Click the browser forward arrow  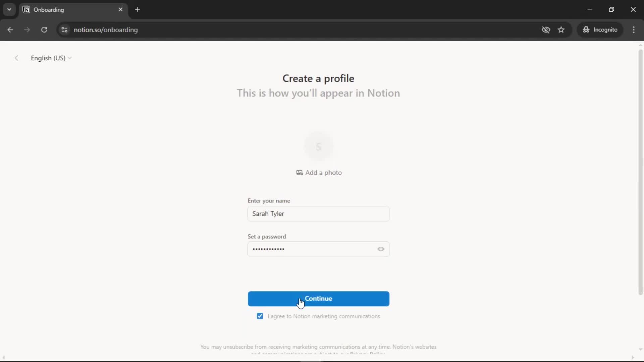[x=27, y=30]
